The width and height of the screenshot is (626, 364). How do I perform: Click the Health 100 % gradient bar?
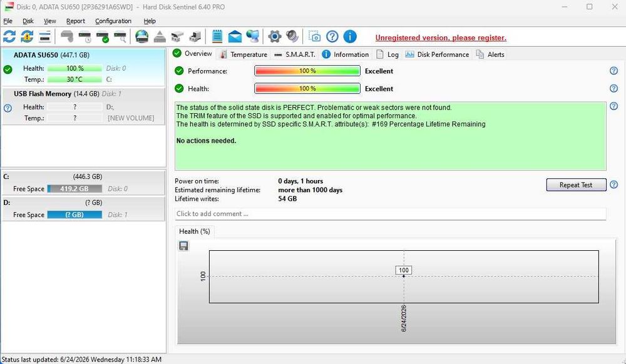(x=307, y=89)
